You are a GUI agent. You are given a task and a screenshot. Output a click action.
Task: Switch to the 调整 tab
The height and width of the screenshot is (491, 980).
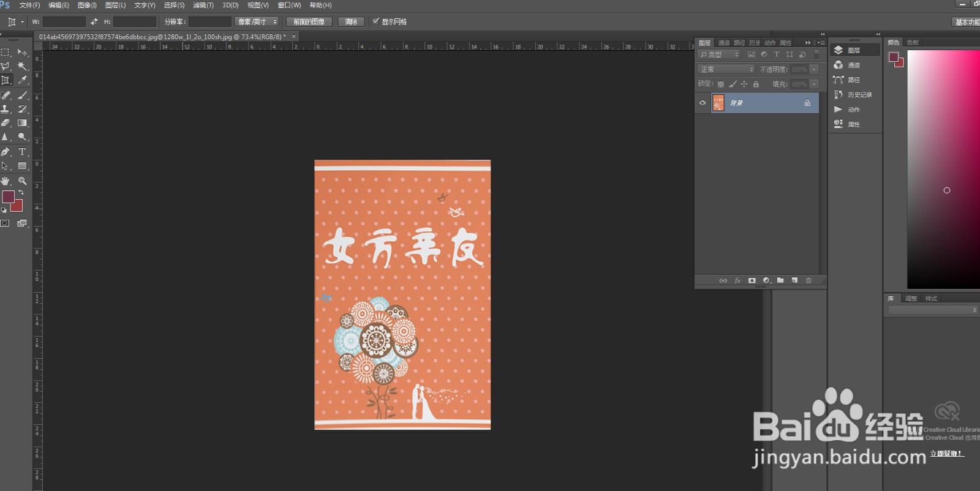[911, 298]
